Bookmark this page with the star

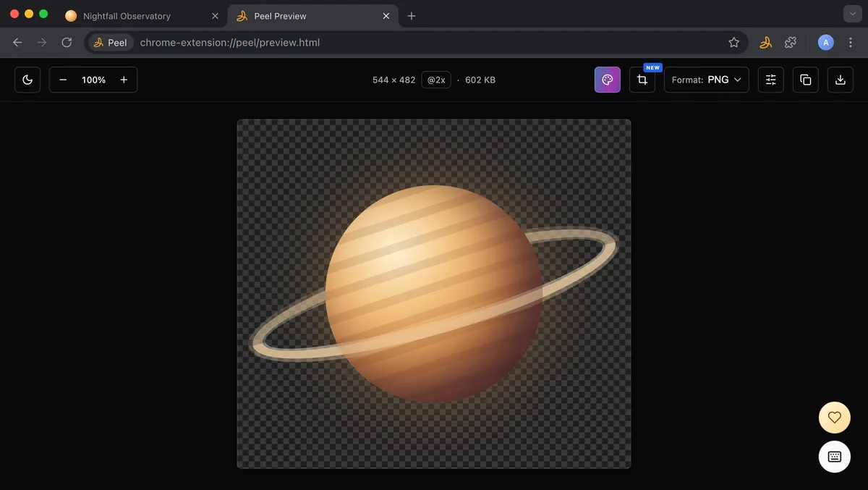click(733, 43)
